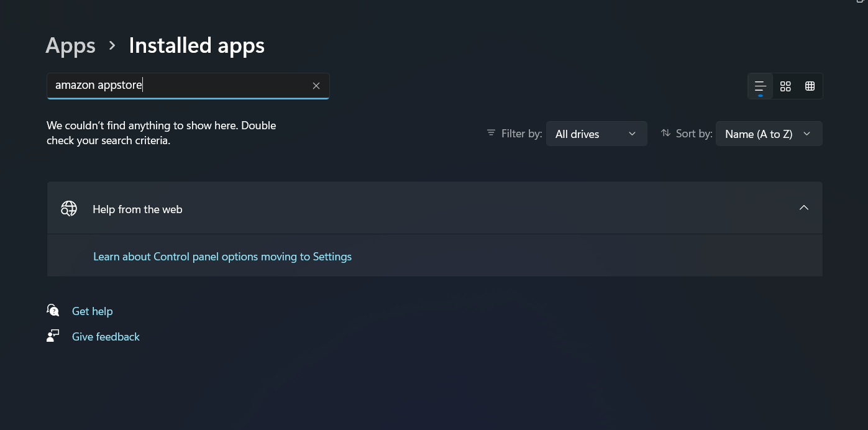This screenshot has width=868, height=430.
Task: Switch to table view layout
Action: 810,86
